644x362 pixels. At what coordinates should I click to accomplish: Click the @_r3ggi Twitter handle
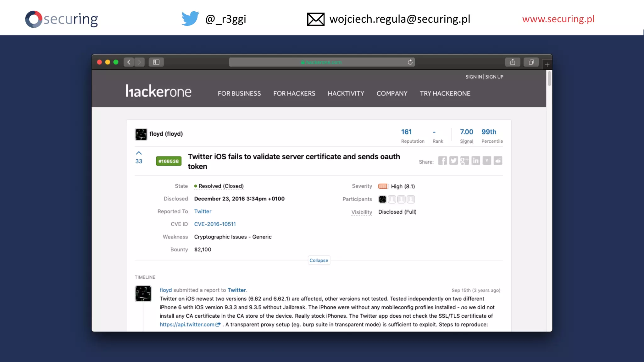(225, 19)
